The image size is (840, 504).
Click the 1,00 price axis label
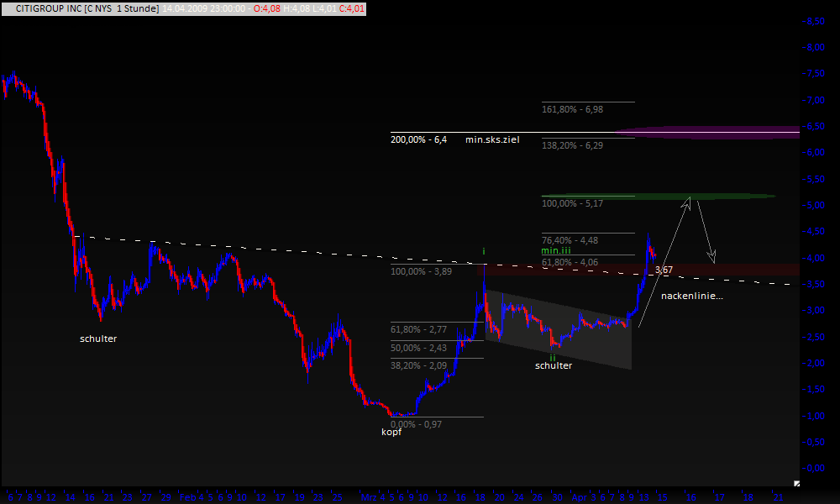(x=814, y=416)
